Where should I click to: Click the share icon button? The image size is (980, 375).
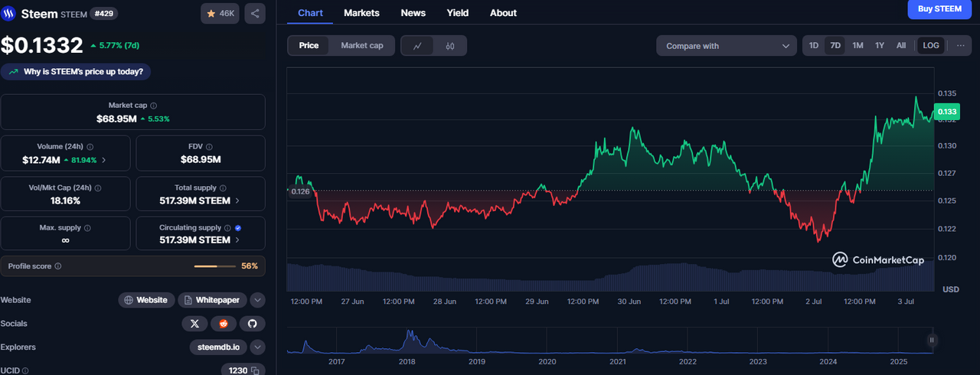(x=255, y=13)
